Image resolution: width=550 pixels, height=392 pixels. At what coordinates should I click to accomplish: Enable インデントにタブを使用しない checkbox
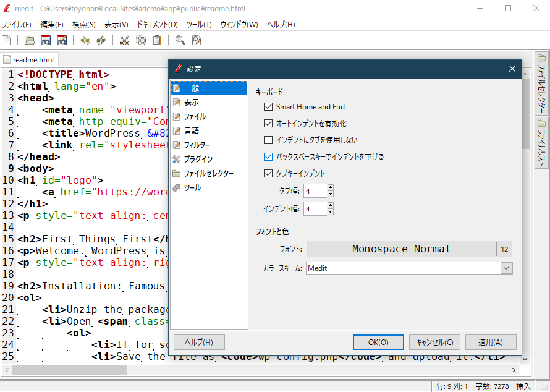pos(268,140)
